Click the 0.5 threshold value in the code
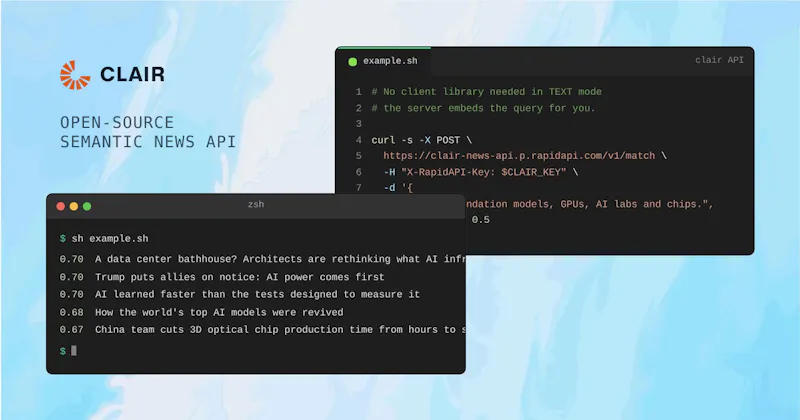The image size is (800, 420). [x=481, y=220]
